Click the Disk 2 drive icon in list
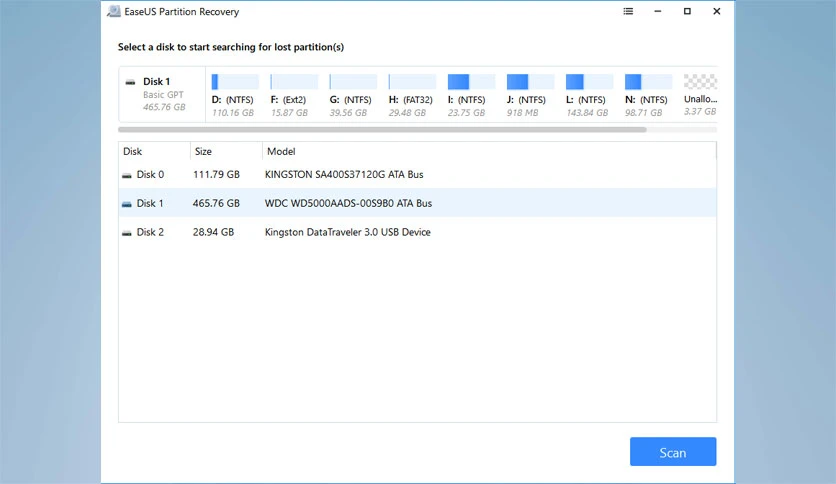836x484 pixels. tap(126, 232)
